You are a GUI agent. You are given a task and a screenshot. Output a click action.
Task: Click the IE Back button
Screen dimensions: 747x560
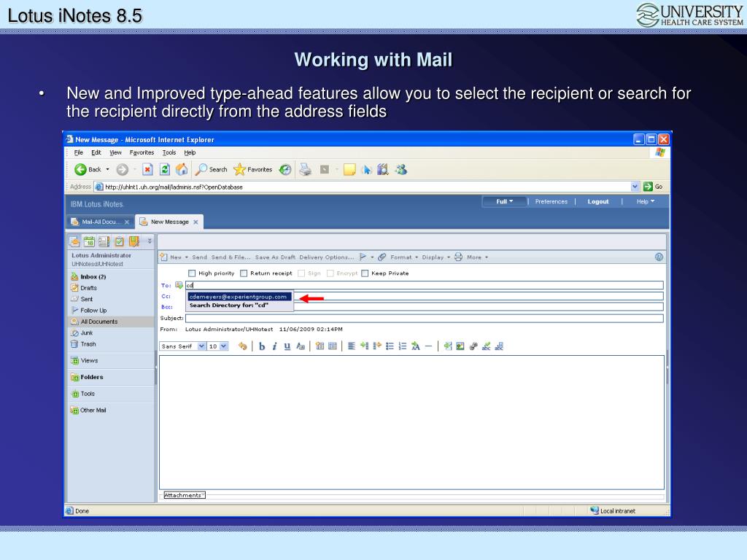coord(88,169)
